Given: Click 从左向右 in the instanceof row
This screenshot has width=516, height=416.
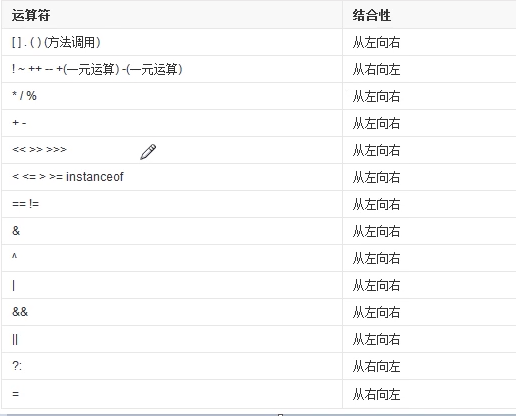Looking at the screenshot, I should [x=376, y=178].
